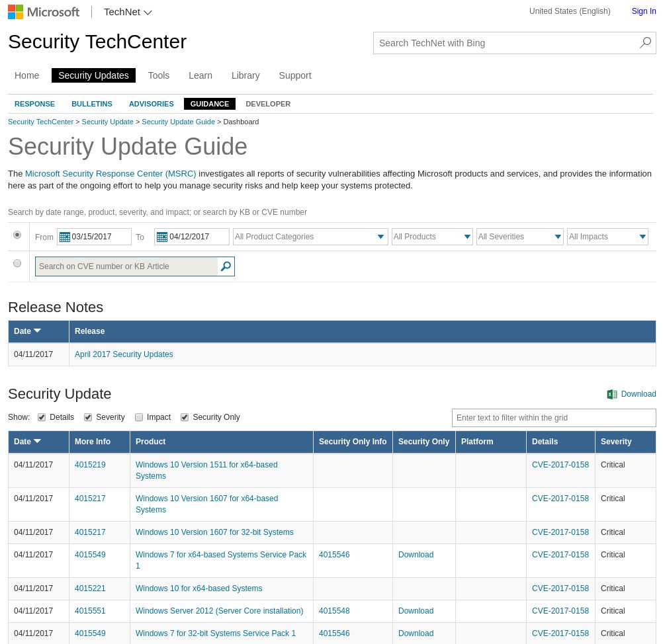
Task: Click the magnifier icon in the CVE search box
Action: (x=226, y=266)
